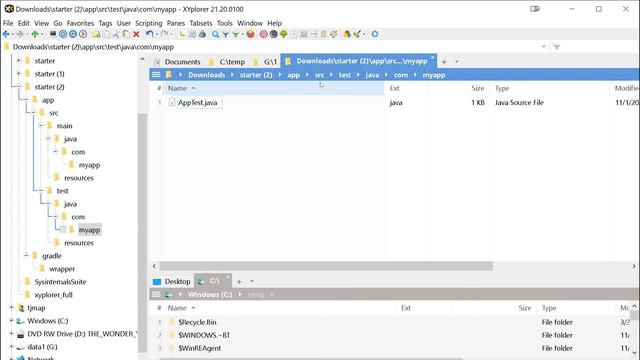Open the upper pane breadcrumb hamburger menu

coord(156,75)
